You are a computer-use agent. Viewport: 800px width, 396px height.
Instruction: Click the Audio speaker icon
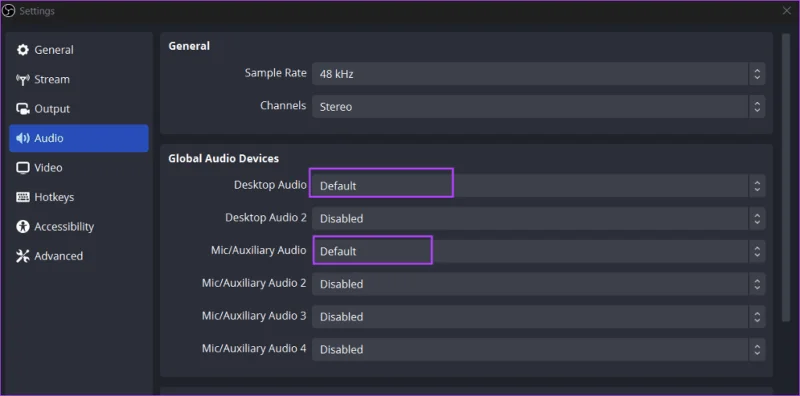coord(23,138)
